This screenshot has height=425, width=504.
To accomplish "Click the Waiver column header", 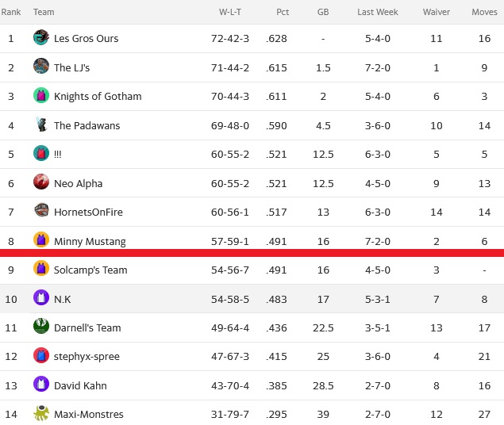I will click(437, 12).
